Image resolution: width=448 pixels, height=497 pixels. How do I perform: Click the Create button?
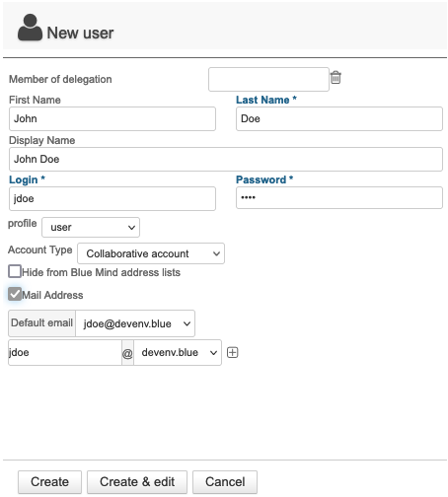(x=49, y=482)
